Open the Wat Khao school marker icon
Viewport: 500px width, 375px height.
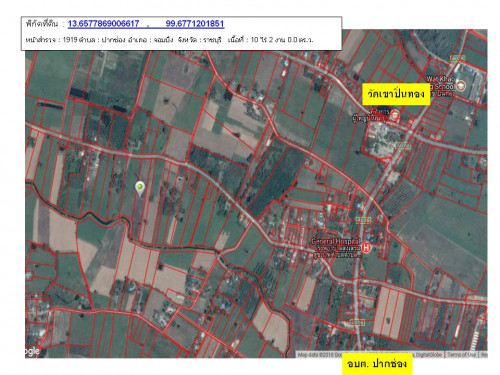(x=461, y=86)
